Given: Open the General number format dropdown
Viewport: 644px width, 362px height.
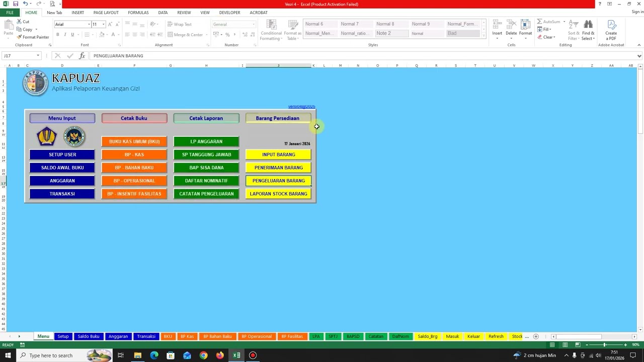Looking at the screenshot, I should click(x=254, y=24).
